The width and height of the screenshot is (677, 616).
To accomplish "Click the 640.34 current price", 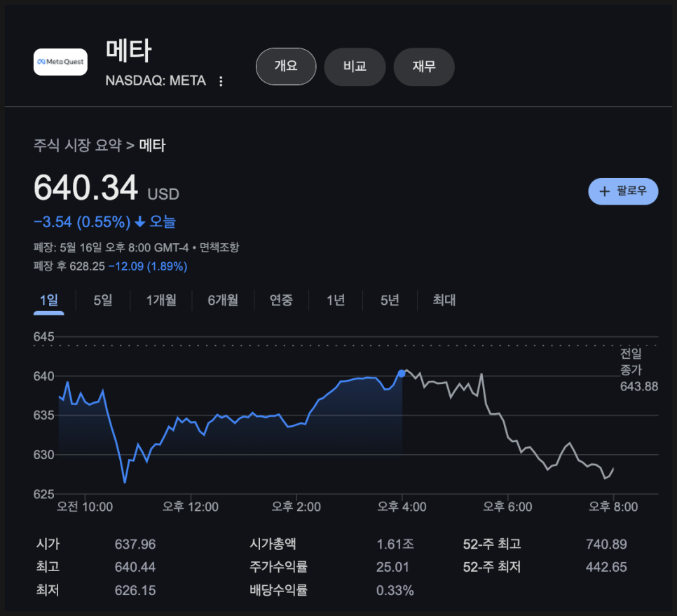I will 86,188.
